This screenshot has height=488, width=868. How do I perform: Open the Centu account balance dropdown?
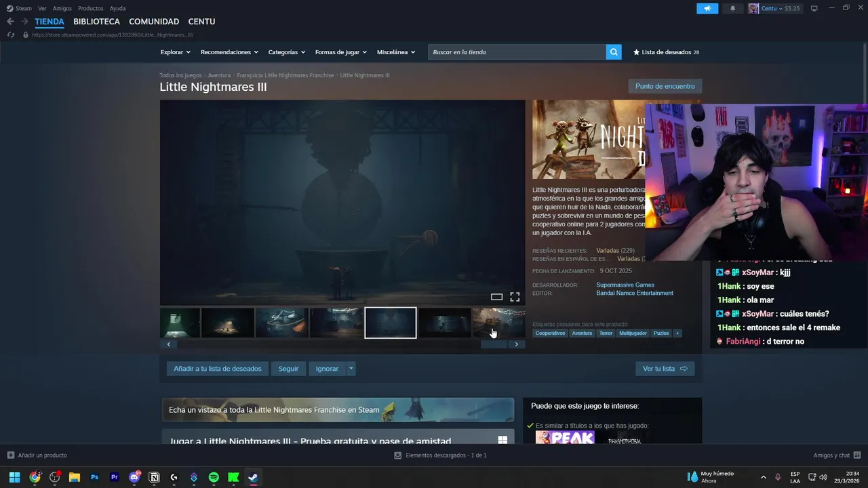(x=781, y=8)
